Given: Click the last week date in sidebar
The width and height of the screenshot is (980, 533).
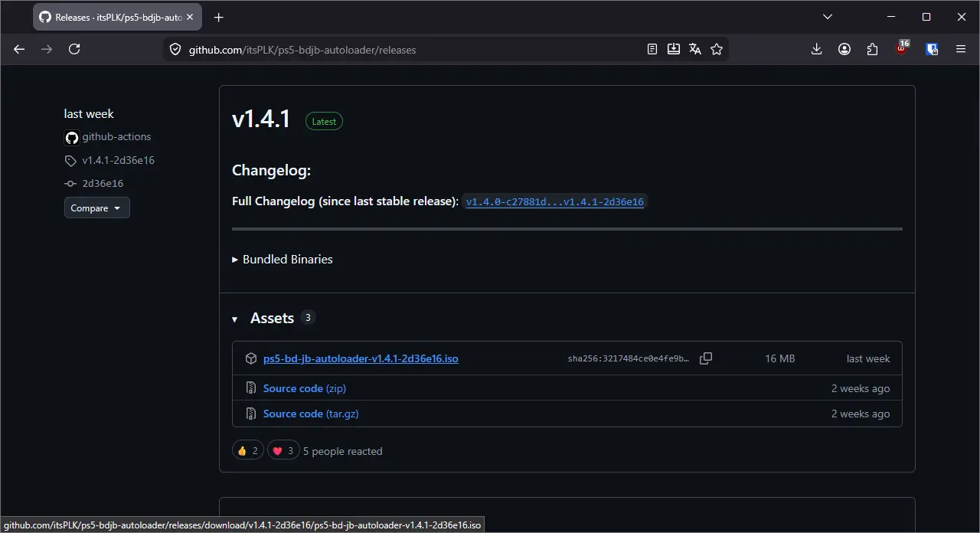Looking at the screenshot, I should coord(89,113).
